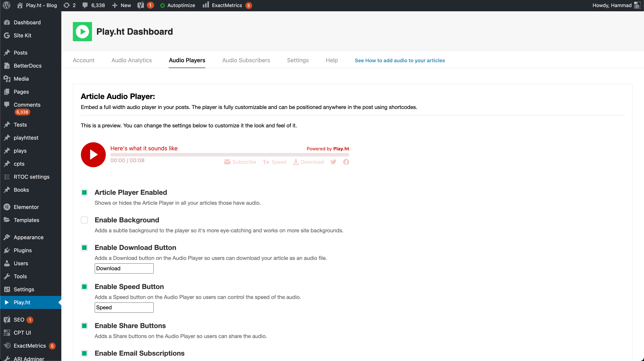Uncheck the Enable Share Buttons checkbox
The image size is (644, 361).
coord(84,326)
